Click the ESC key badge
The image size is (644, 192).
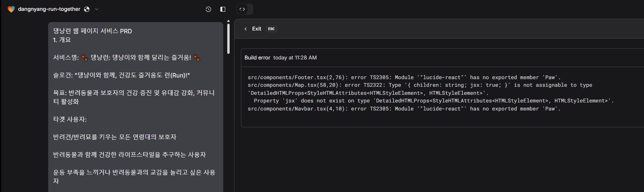coord(271,29)
